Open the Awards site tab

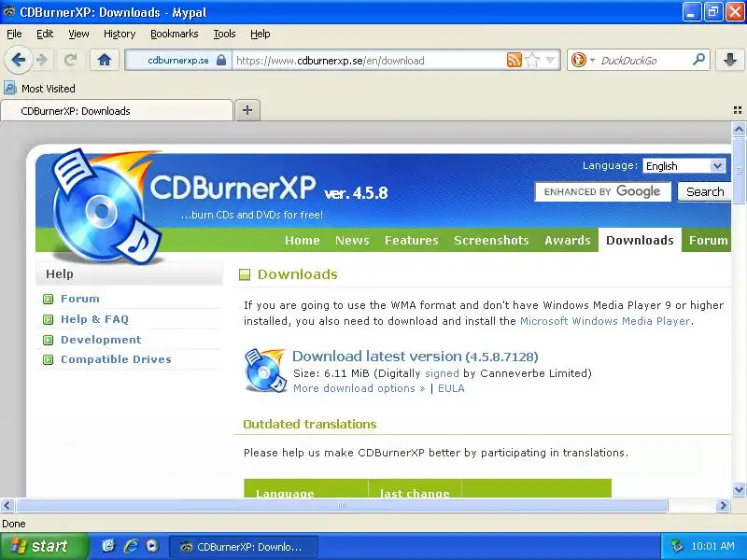pyautogui.click(x=568, y=240)
